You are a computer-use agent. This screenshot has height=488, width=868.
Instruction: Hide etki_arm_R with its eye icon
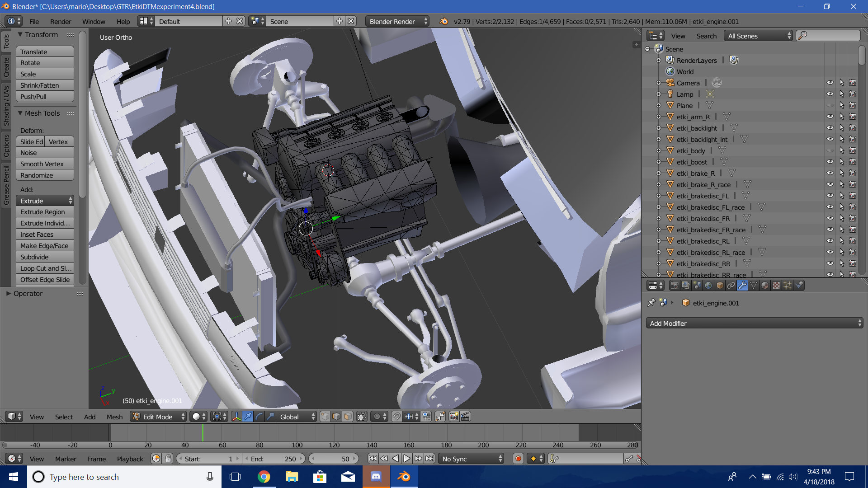830,117
